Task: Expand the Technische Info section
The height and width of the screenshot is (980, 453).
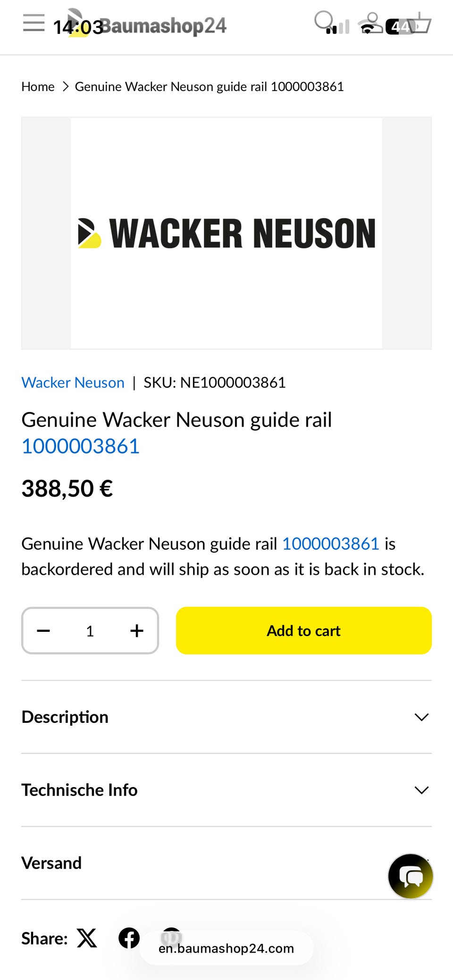Action: click(226, 790)
